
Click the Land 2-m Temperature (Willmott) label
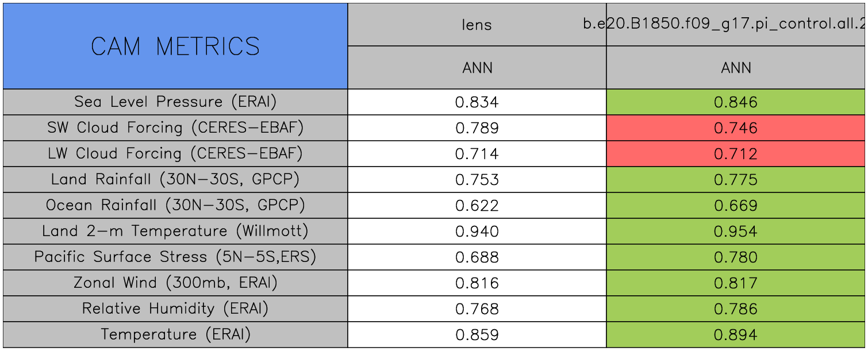point(175,232)
